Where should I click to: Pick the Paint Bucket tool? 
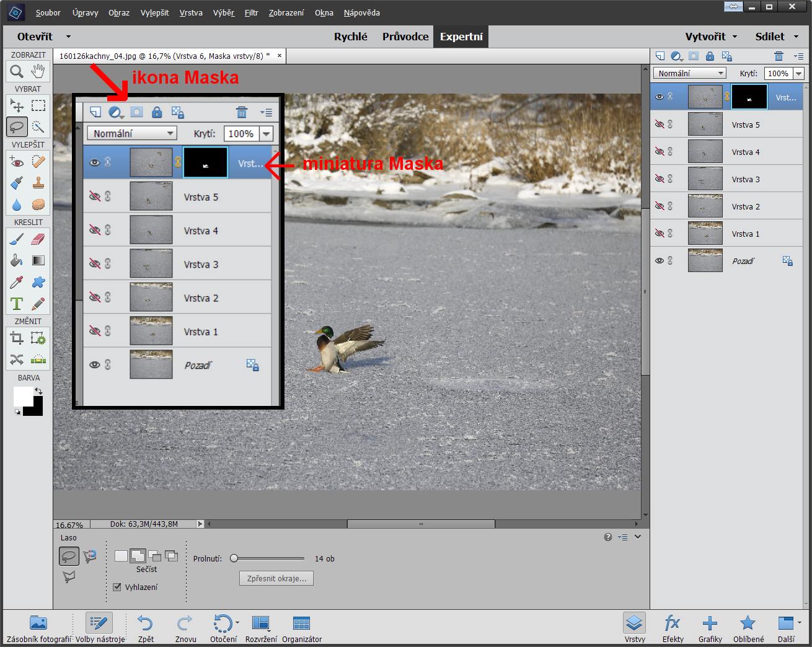click(x=17, y=261)
